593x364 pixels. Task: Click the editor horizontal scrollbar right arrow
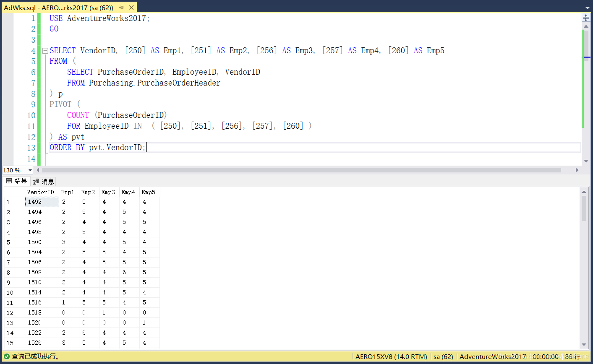[x=577, y=170]
